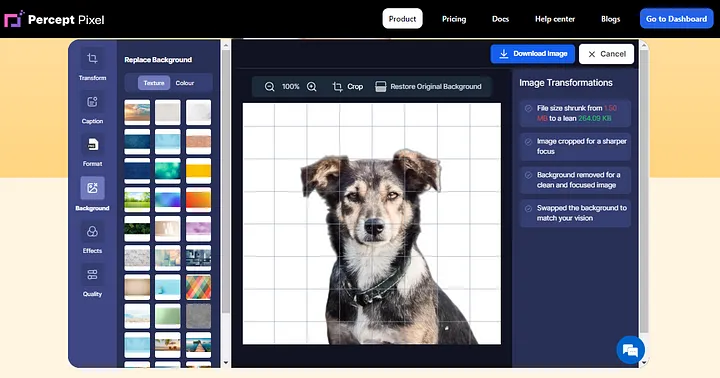Click the Crop tool in toolbar
The height and width of the screenshot is (378, 720).
(x=348, y=86)
